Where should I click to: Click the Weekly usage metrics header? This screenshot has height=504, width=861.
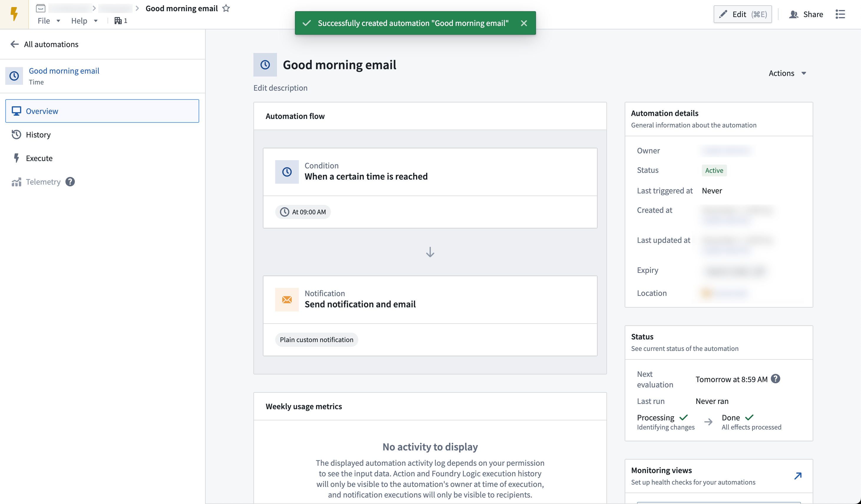(430, 406)
